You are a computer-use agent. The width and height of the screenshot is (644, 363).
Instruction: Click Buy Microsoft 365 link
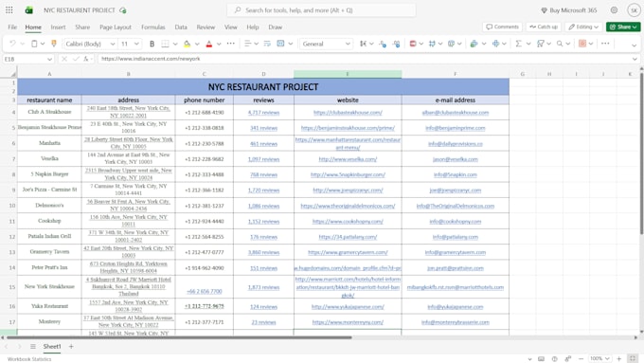[x=569, y=10]
